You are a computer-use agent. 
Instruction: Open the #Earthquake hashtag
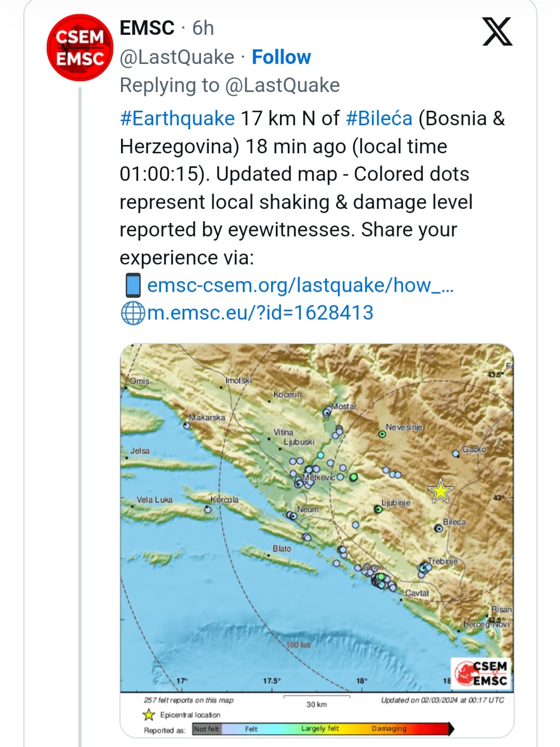tap(177, 118)
